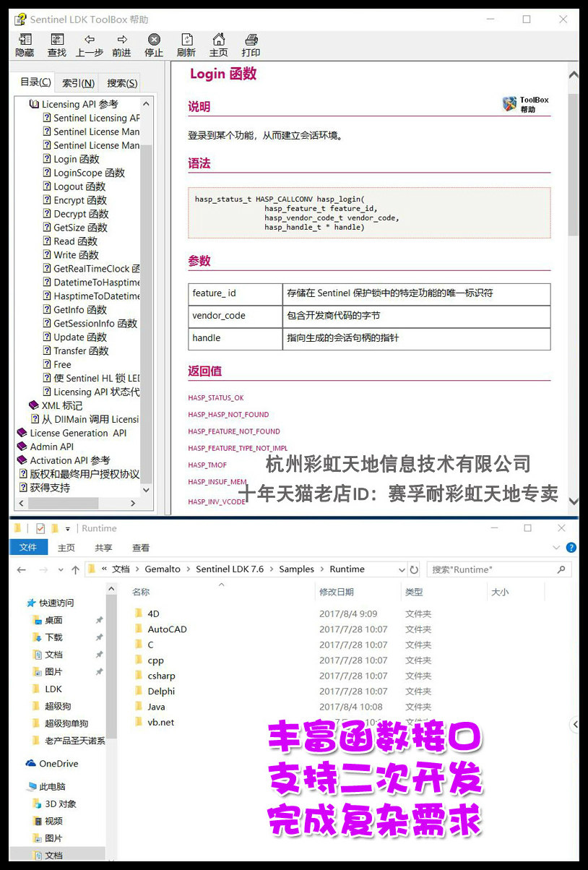This screenshot has width=588, height=870.
Task: Sort files by 修改日期 column header
Action: tap(337, 592)
